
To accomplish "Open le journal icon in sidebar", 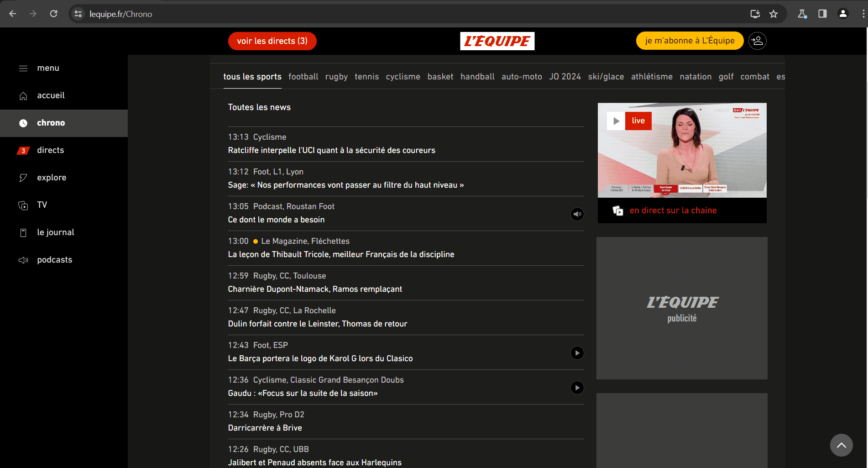I will point(23,233).
